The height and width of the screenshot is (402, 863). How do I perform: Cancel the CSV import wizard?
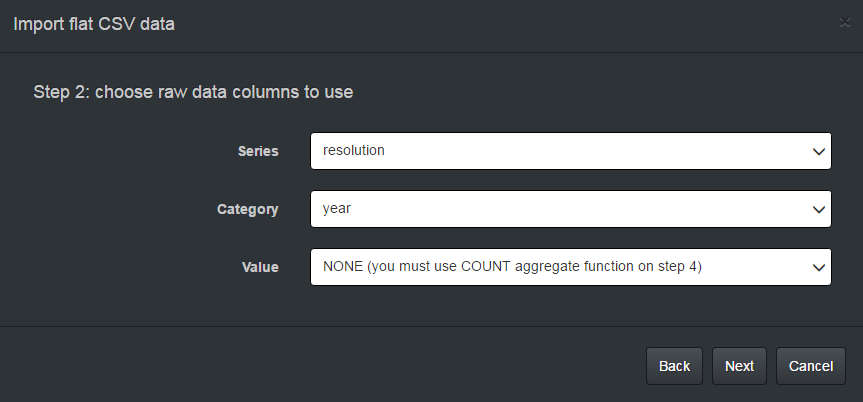811,366
